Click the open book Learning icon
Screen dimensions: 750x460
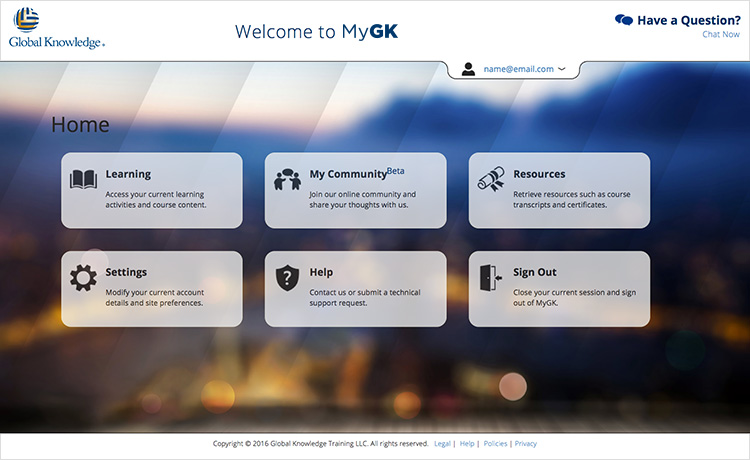[x=84, y=180]
